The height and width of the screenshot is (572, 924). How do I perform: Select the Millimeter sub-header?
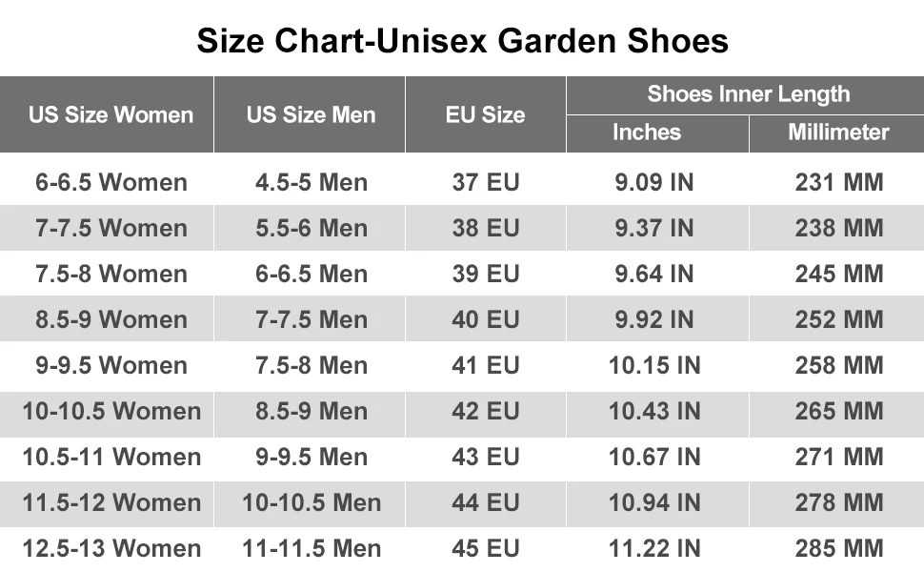(x=838, y=133)
